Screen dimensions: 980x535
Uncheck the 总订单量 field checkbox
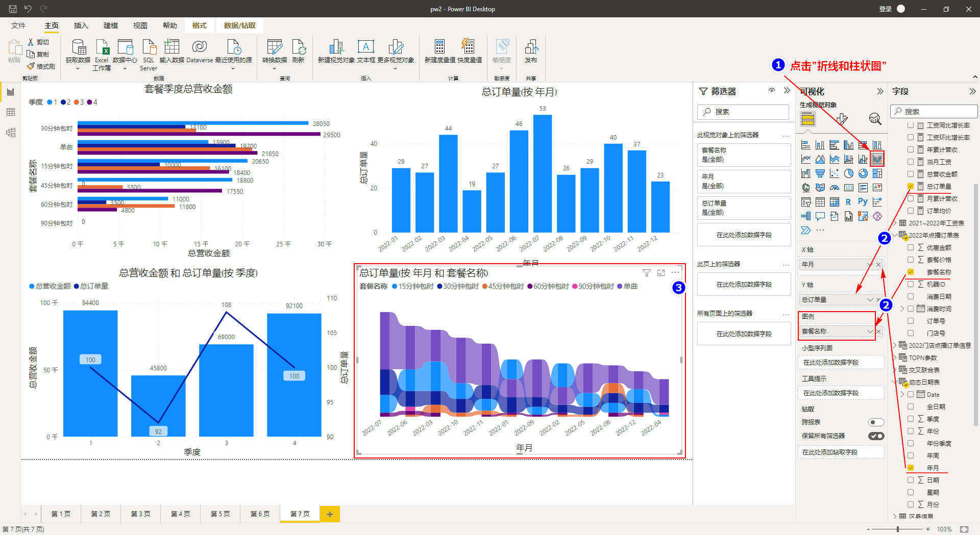911,186
